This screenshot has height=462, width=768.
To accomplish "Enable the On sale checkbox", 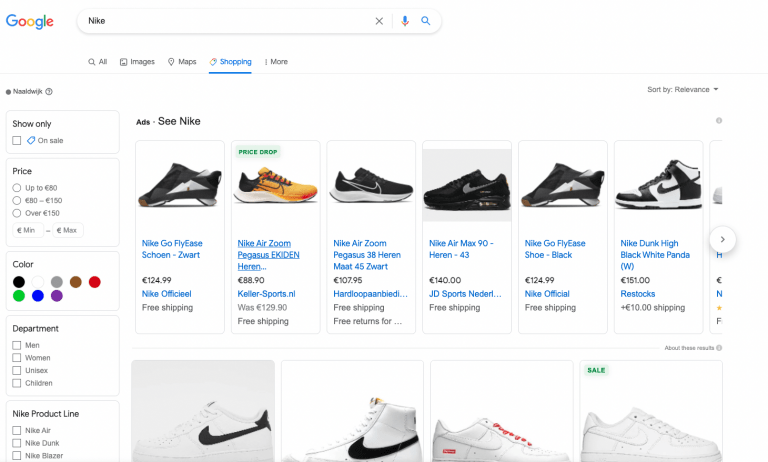I will tap(17, 141).
